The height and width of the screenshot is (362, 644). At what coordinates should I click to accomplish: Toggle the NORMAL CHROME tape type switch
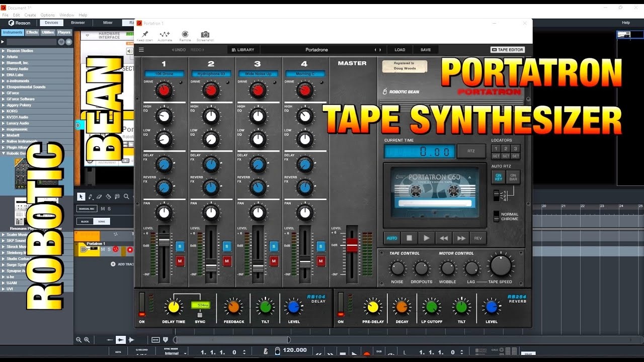(x=497, y=216)
